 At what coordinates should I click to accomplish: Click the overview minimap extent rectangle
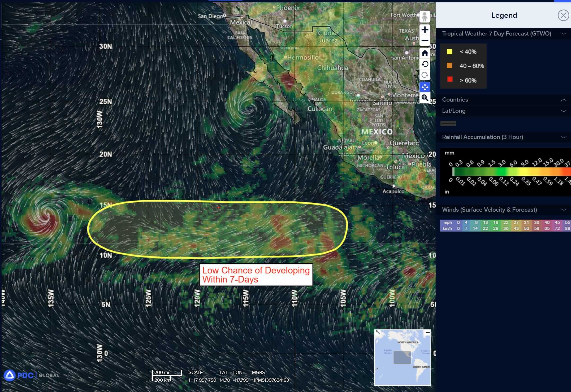pyautogui.click(x=402, y=357)
